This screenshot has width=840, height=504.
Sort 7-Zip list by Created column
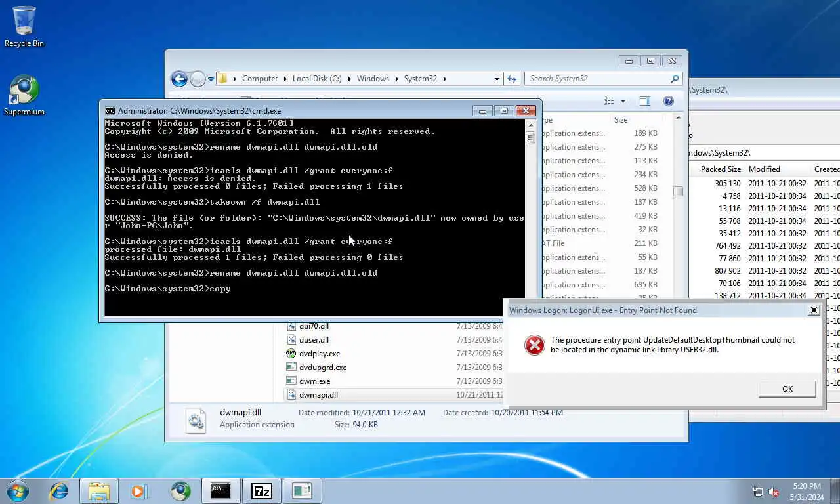click(x=826, y=169)
